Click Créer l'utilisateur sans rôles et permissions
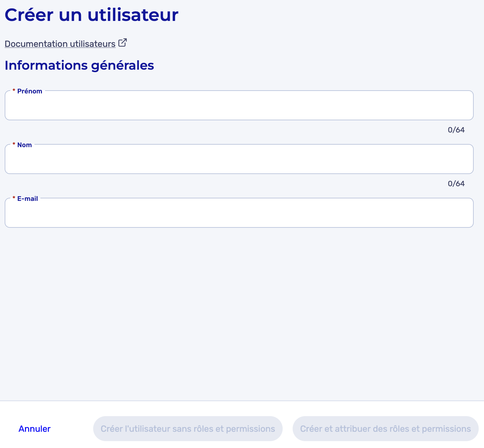 click(x=188, y=429)
